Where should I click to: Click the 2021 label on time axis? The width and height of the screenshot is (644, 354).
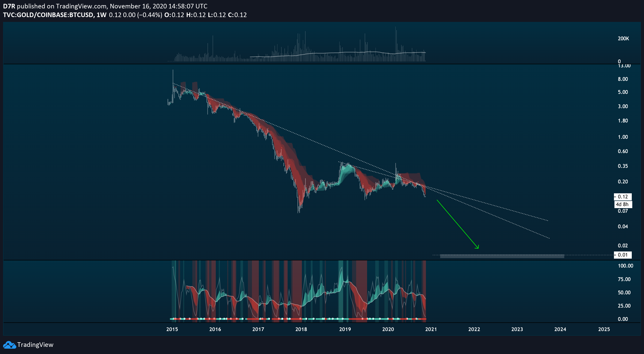click(x=431, y=329)
